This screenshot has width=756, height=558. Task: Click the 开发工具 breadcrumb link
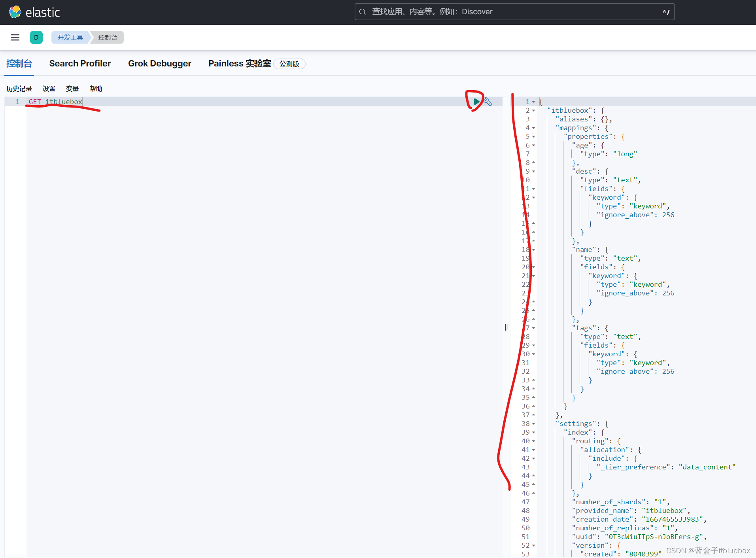(70, 38)
